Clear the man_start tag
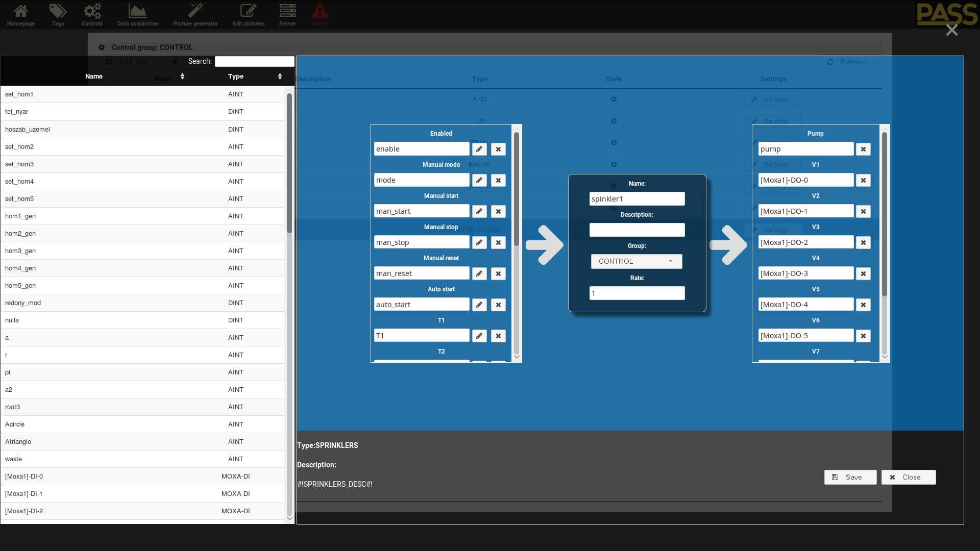This screenshot has width=980, height=551. tap(498, 211)
